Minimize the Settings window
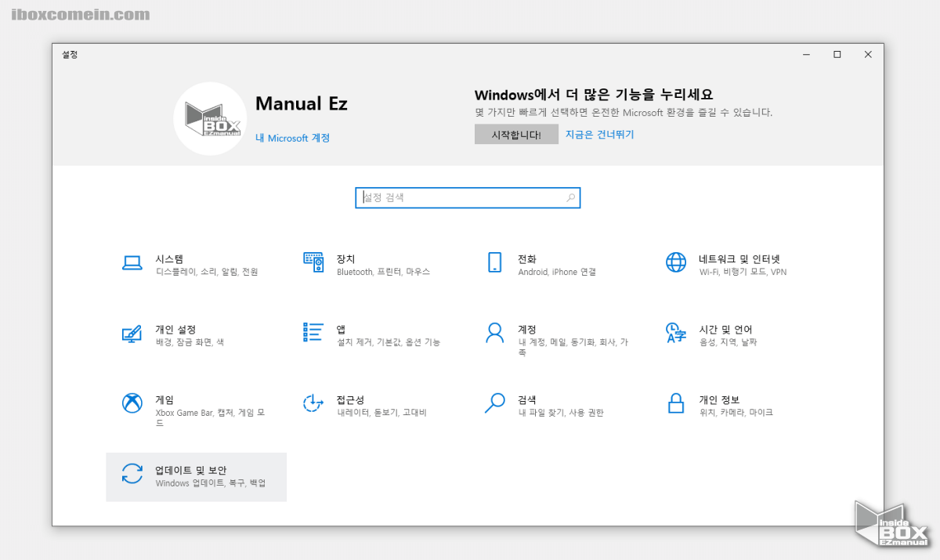This screenshot has width=940, height=560. point(806,54)
